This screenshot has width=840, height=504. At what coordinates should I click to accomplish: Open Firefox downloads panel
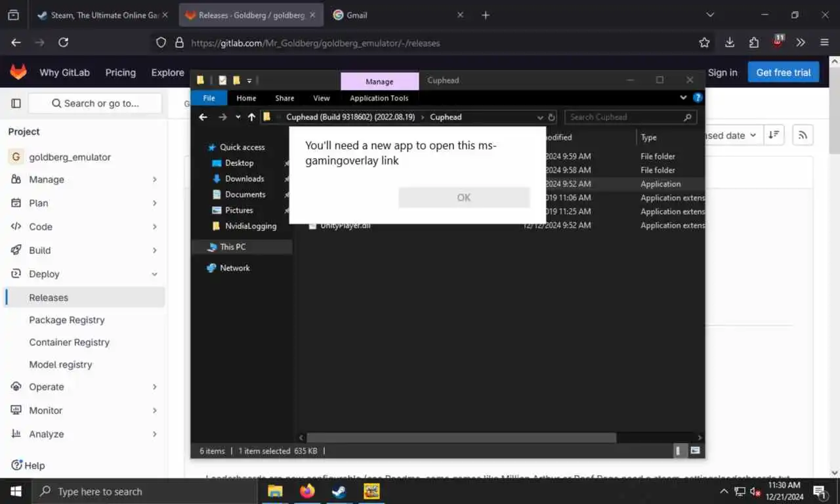click(730, 43)
